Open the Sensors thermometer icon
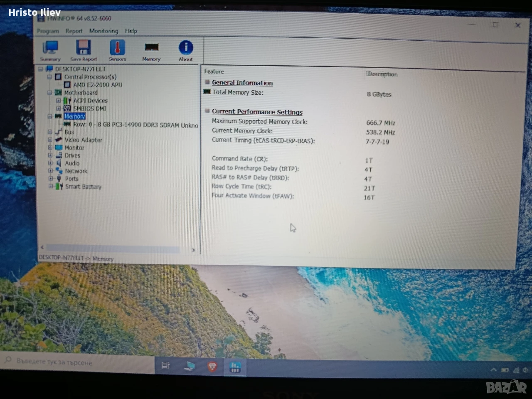Image resolution: width=532 pixels, height=399 pixels. (x=117, y=51)
